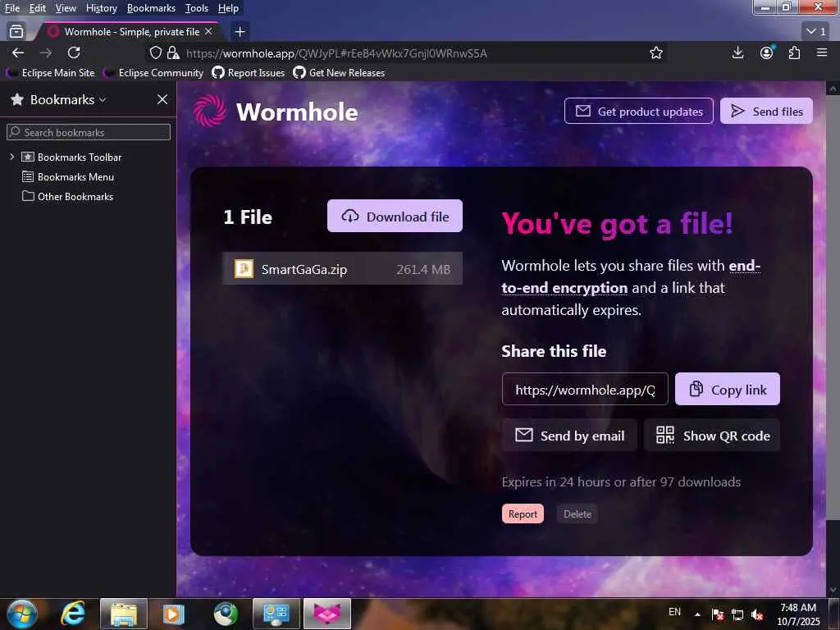
Task: Open the File menu
Action: point(11,8)
